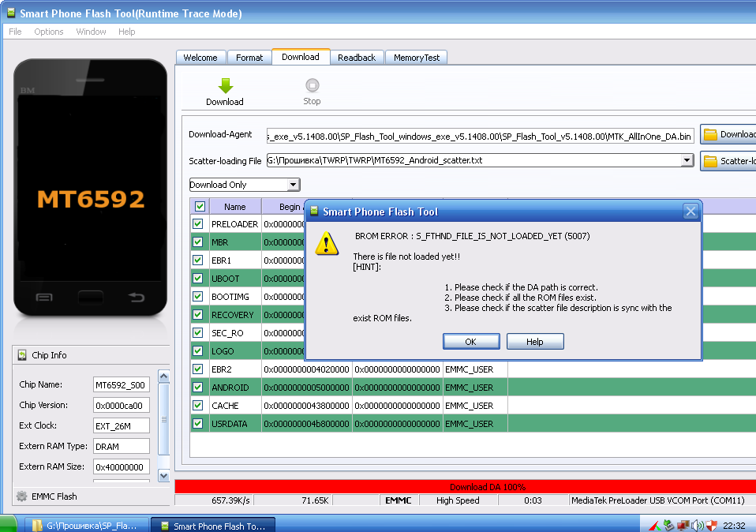The width and height of the screenshot is (756, 532).
Task: Click the Download-Agent folder browse button
Action: click(x=727, y=135)
